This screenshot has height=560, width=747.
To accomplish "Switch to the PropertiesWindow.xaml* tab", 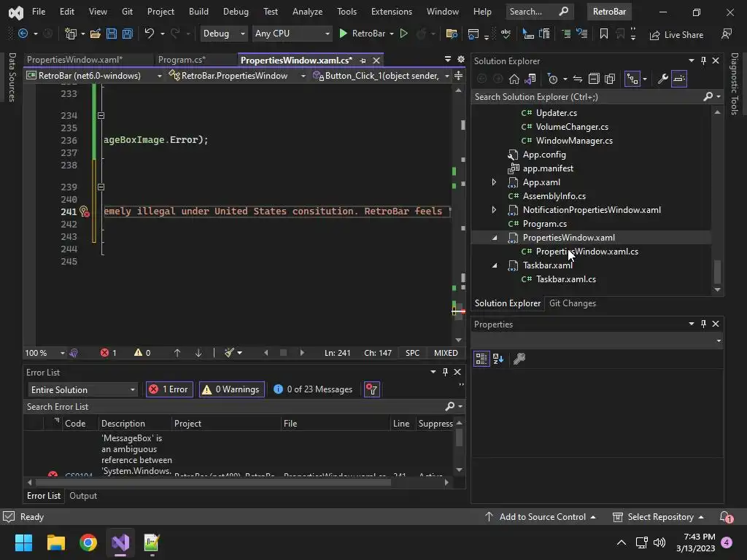I will 74,60.
